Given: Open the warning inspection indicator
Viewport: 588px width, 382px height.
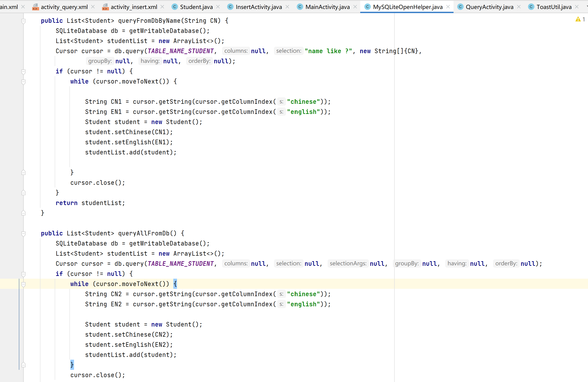Looking at the screenshot, I should [580, 19].
